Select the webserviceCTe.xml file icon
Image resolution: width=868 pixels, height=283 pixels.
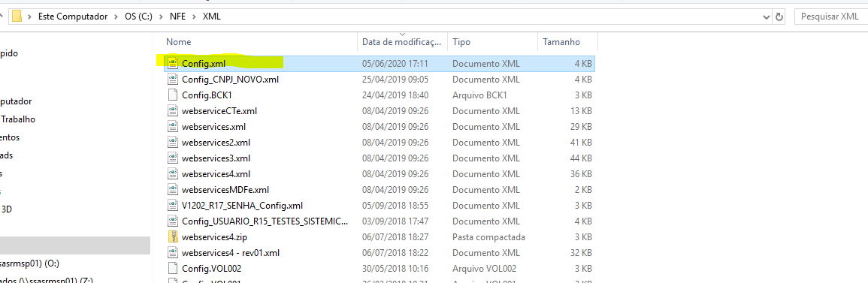172,110
